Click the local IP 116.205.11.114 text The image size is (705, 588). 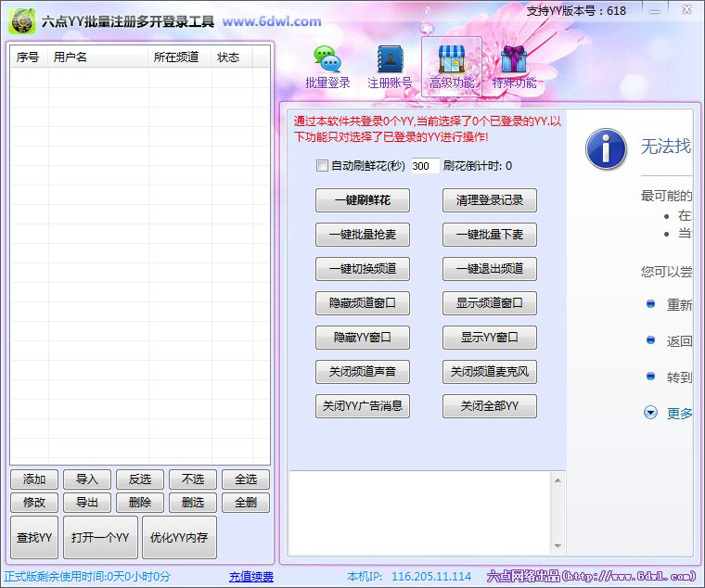tap(431, 576)
